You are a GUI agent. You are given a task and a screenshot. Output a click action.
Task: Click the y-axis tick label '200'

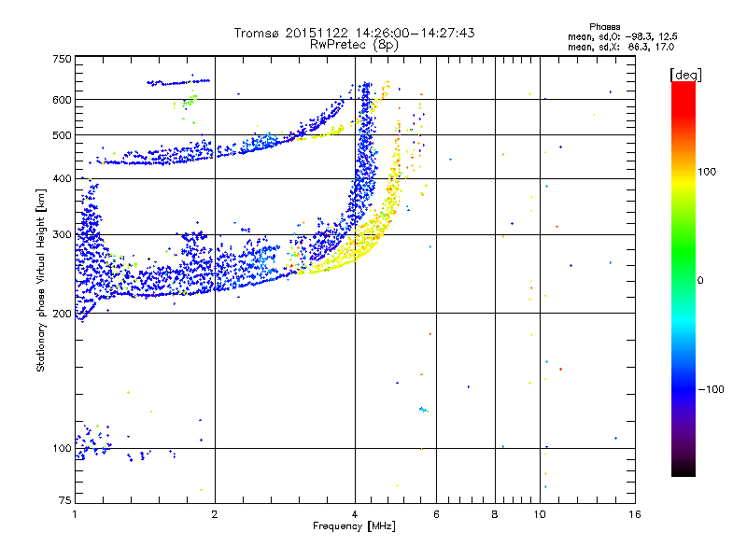tap(62, 314)
